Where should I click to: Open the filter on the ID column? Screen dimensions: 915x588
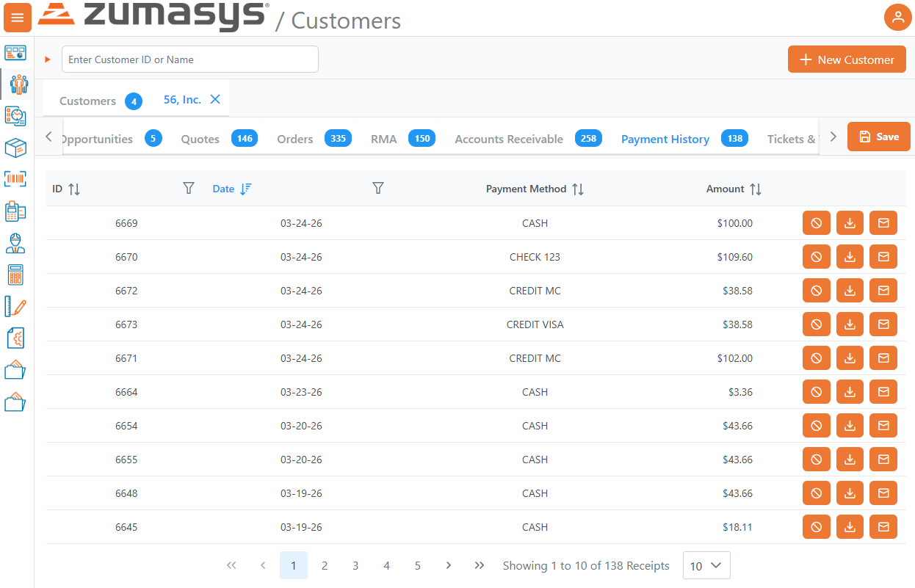(x=189, y=188)
